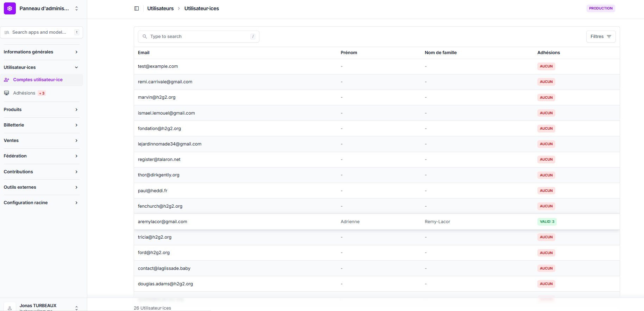Expand the Billetterie menu section
Image resolution: width=644 pixels, height=311 pixels.
41,125
